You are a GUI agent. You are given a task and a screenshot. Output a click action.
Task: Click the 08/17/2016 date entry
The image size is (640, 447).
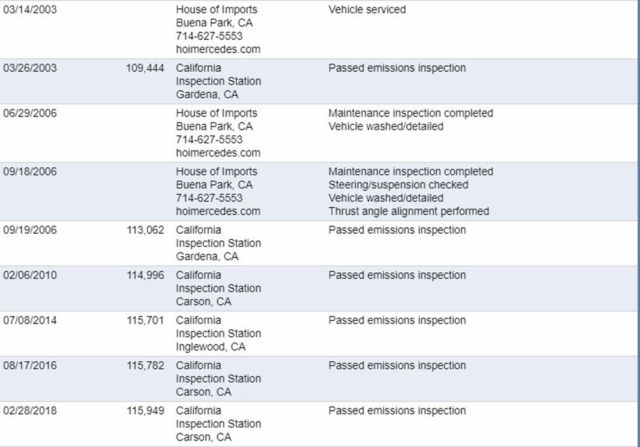(x=30, y=365)
